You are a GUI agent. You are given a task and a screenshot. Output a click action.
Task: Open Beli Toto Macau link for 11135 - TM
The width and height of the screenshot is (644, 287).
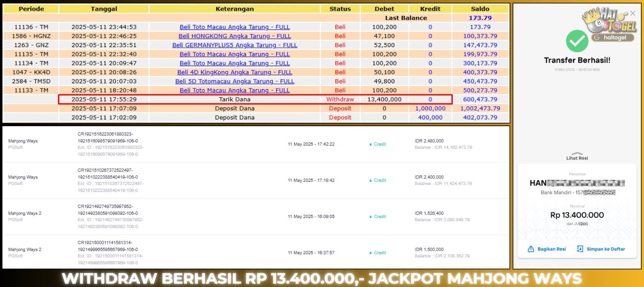point(234,54)
